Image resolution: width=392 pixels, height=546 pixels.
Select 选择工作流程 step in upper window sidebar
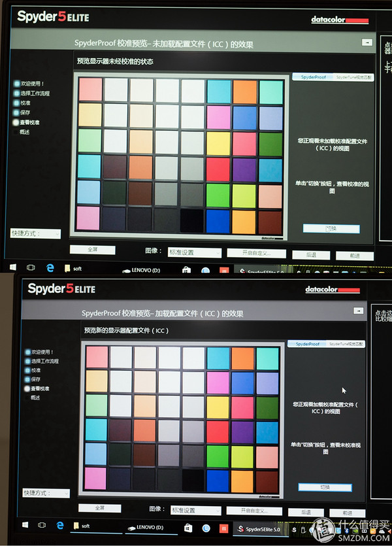(31, 94)
